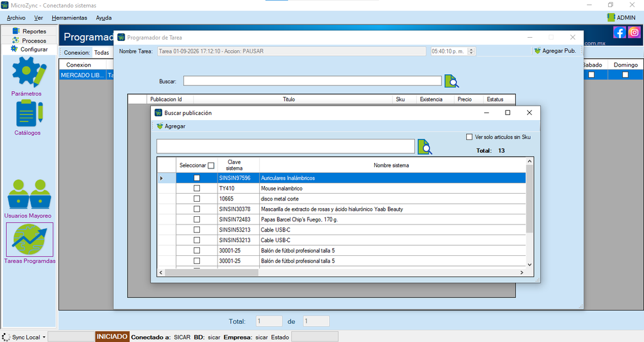Select the SINSIN72483 cell
Image resolution: width=644 pixels, height=342 pixels.
pos(238,219)
